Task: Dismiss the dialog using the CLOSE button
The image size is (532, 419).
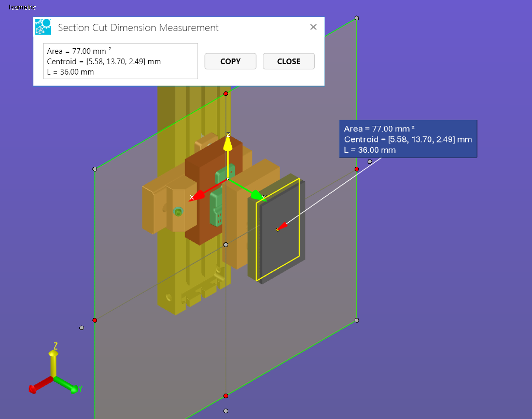Action: click(x=288, y=61)
